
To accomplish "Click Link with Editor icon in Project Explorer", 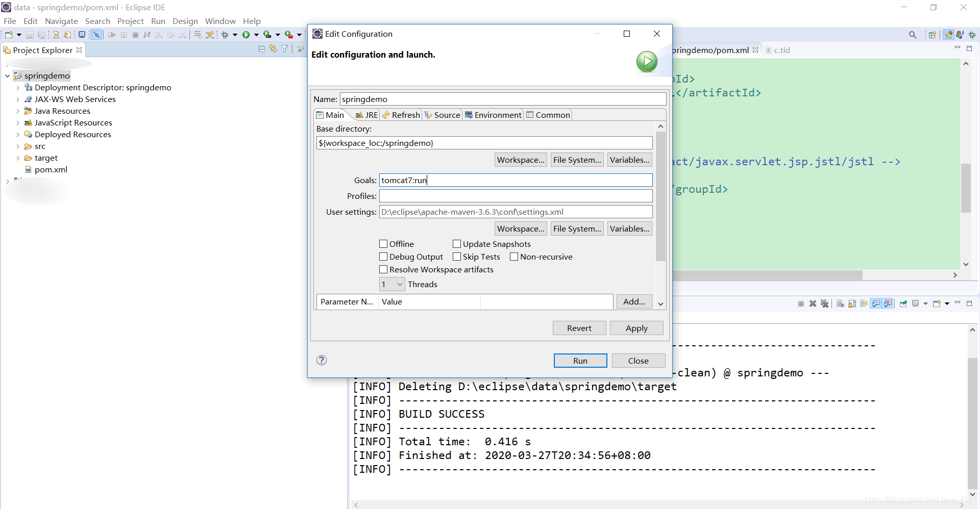I will click(x=273, y=49).
